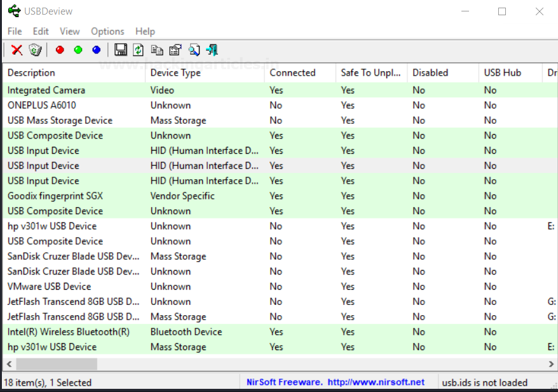Select SanDisk Cruzer Blade row with Mass Storage type
This screenshot has height=392, width=558.
pyautogui.click(x=280, y=256)
